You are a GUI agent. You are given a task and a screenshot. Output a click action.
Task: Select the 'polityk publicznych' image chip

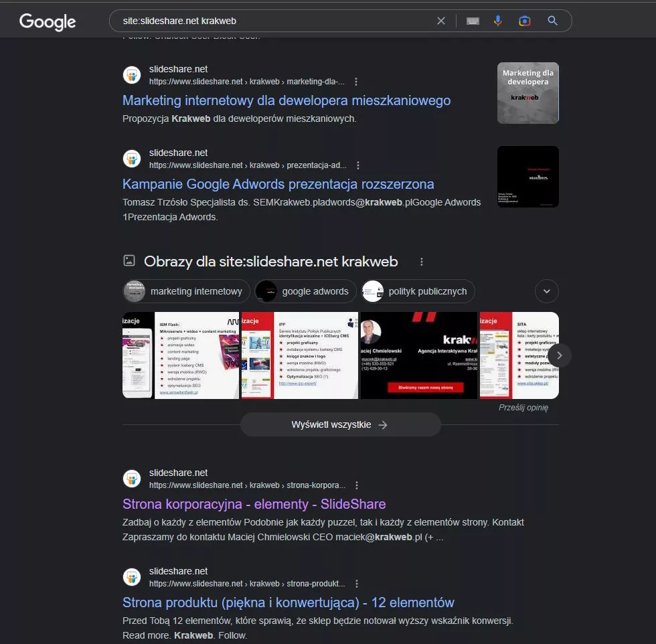coord(418,291)
